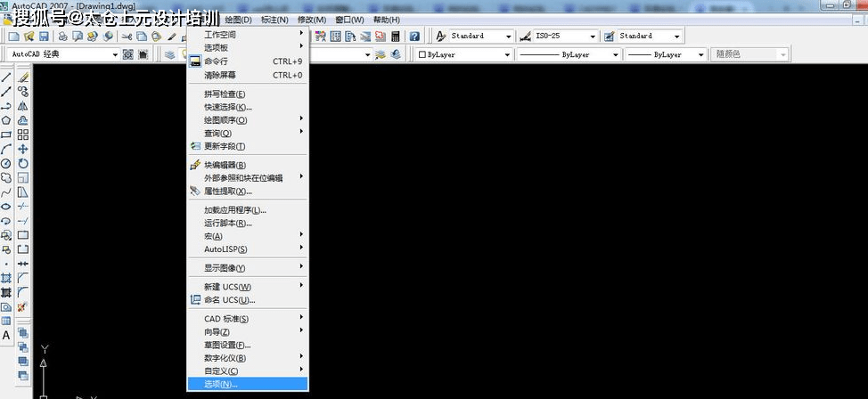Click the Open file icon

point(29,37)
